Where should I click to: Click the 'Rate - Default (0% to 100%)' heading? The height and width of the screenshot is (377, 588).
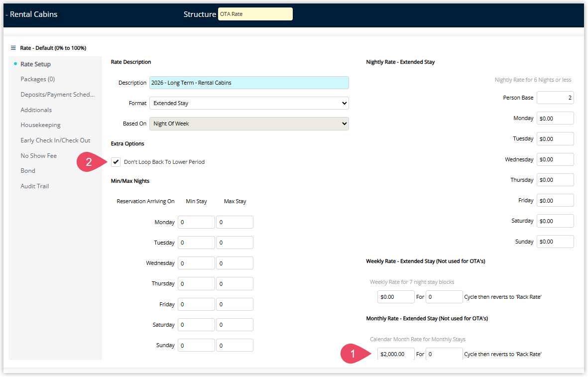coord(53,48)
